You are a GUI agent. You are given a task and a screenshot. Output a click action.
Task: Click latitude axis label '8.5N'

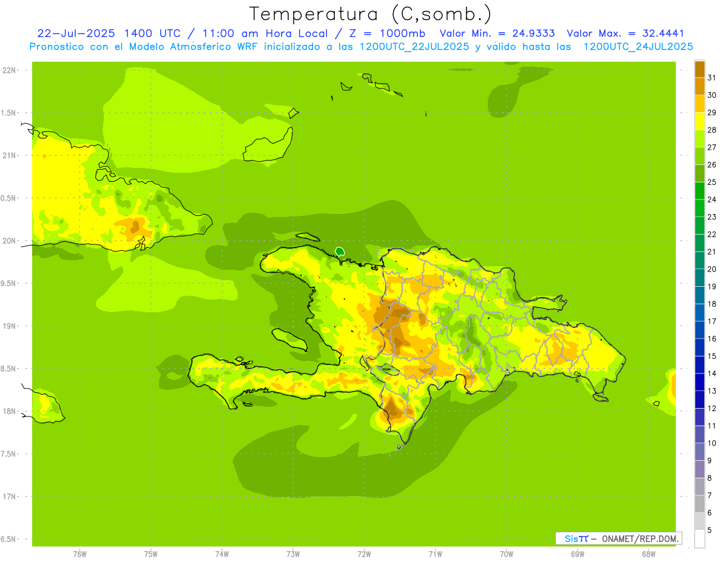(x=9, y=369)
